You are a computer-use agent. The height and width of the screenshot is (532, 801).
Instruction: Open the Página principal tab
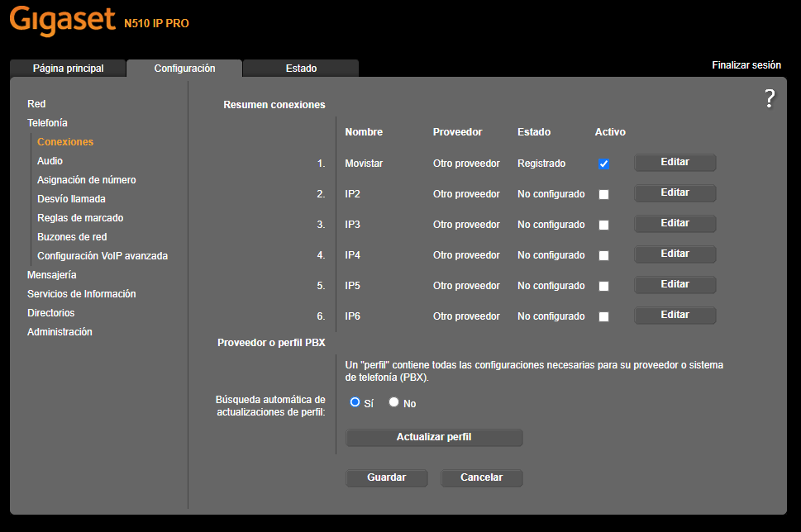[68, 68]
